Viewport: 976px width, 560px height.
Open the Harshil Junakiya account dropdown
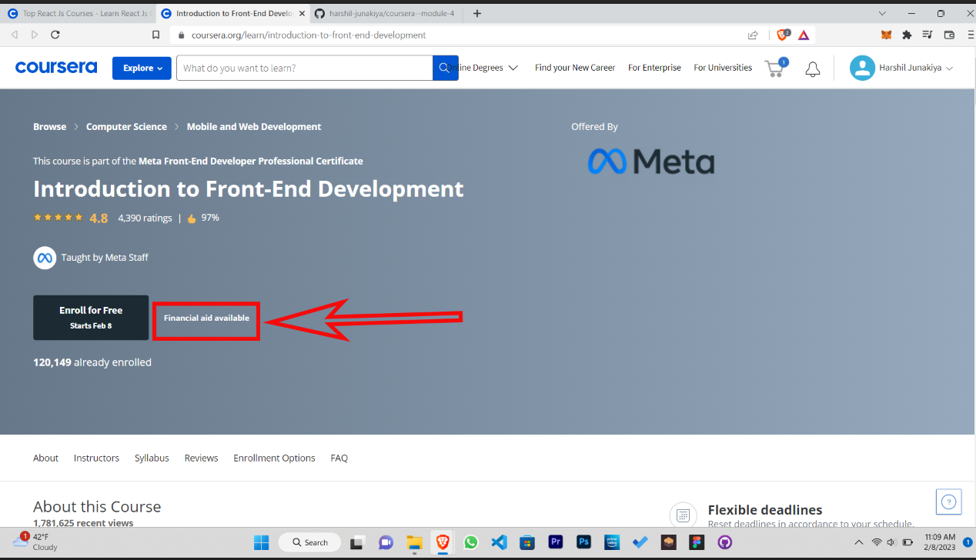901,68
